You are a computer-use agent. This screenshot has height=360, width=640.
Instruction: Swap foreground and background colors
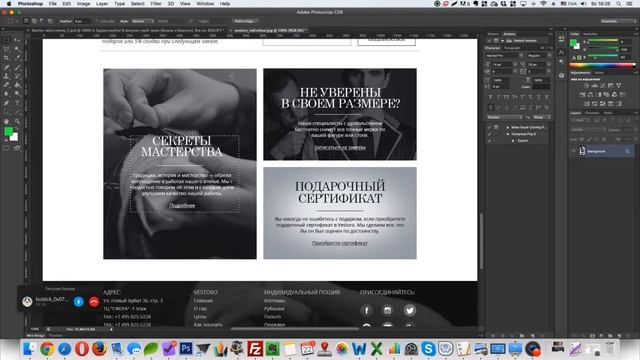(17, 129)
